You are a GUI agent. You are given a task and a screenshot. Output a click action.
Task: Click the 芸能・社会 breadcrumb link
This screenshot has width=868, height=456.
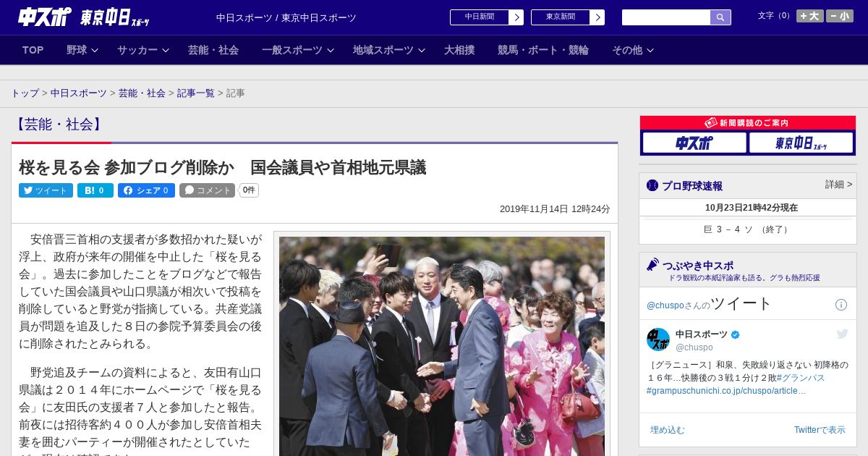pyautogui.click(x=142, y=93)
